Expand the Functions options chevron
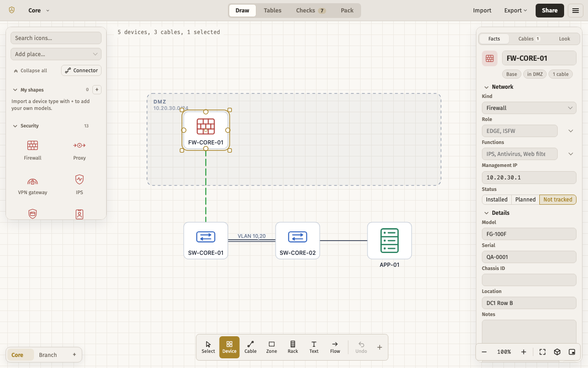 pyautogui.click(x=571, y=154)
